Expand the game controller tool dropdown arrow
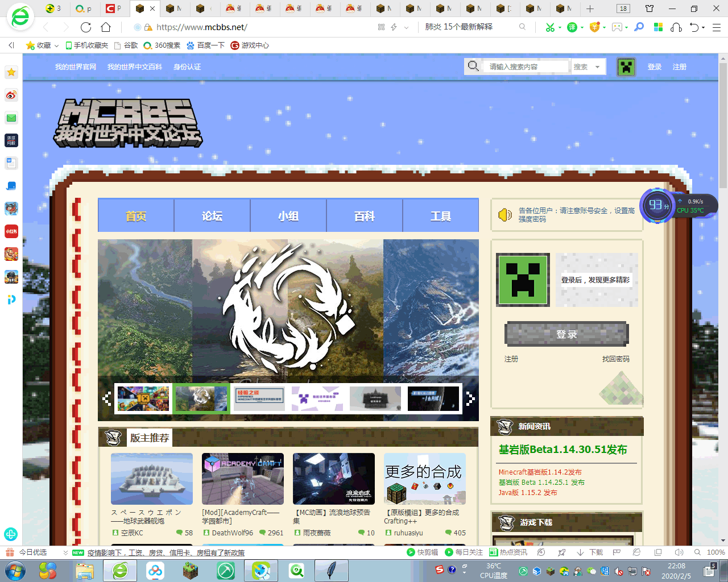 point(627,27)
